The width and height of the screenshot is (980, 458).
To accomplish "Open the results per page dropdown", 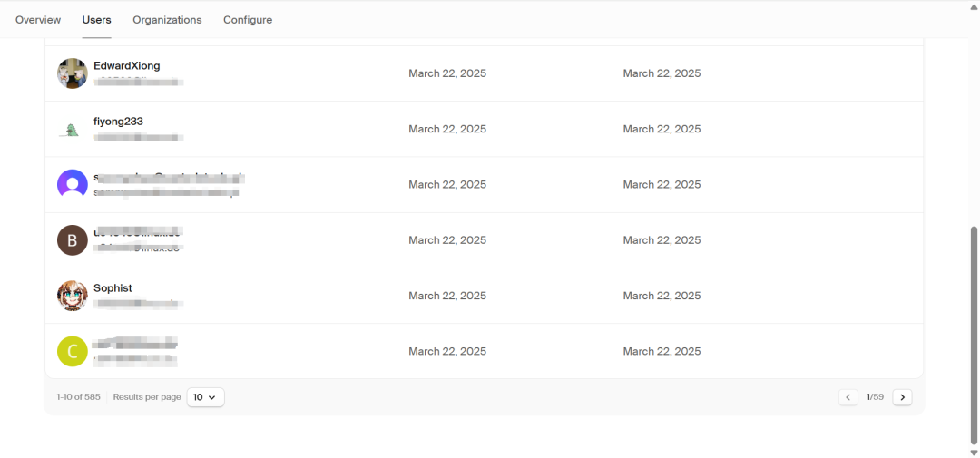I will pos(205,397).
